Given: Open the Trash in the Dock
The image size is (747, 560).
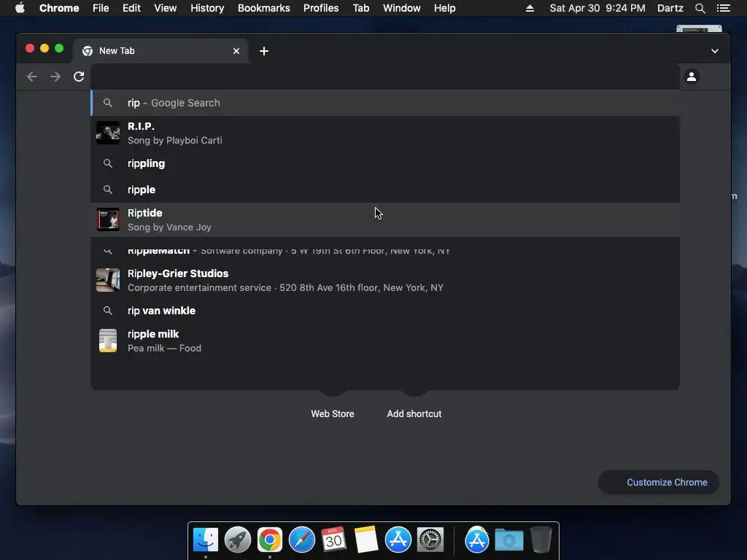Looking at the screenshot, I should click(541, 540).
